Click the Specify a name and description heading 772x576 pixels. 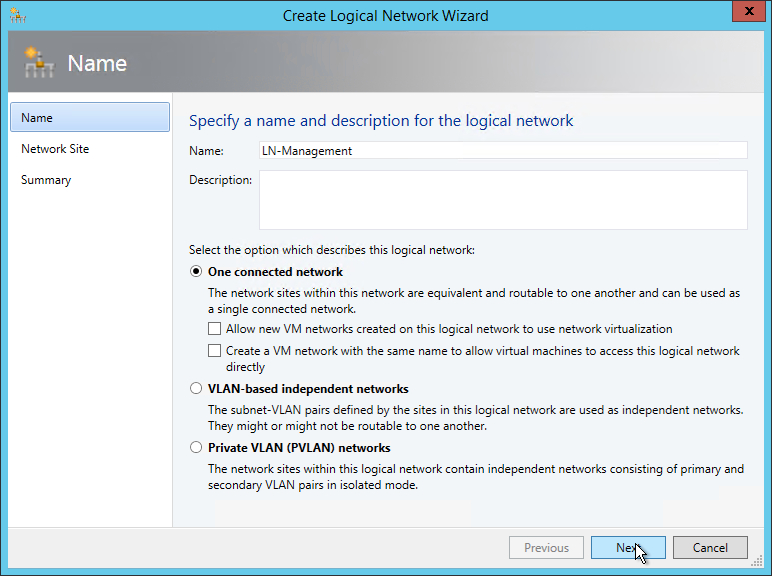(381, 121)
